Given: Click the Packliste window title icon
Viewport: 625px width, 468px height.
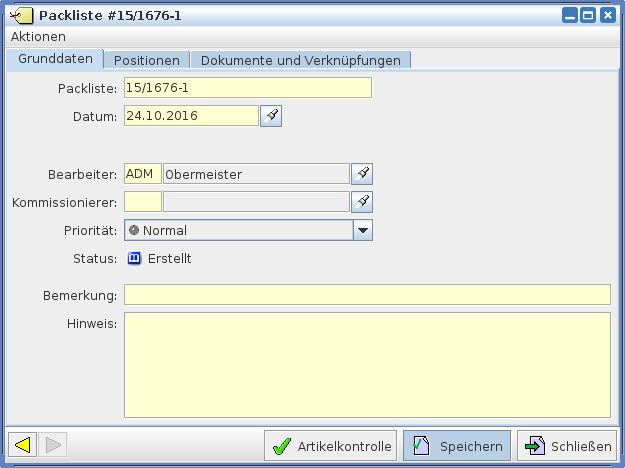Looking at the screenshot, I should (20, 16).
